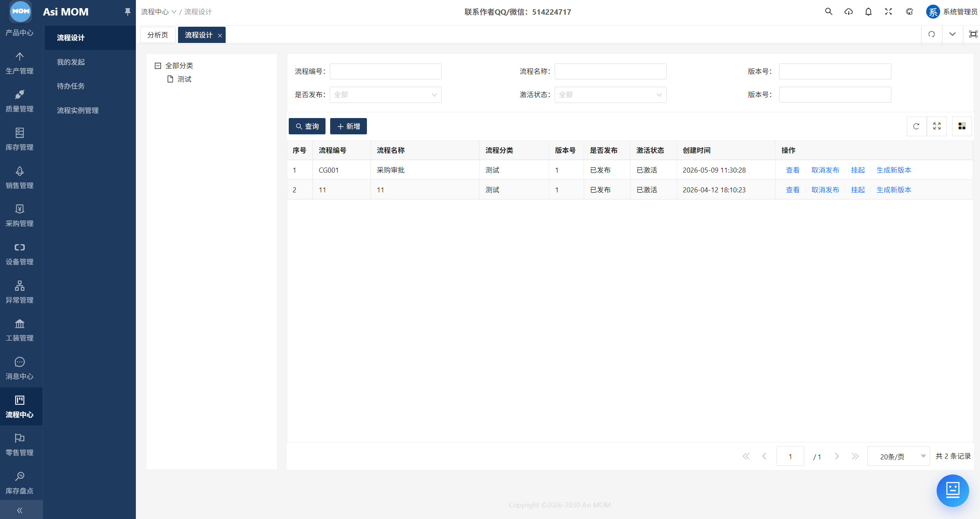Screen dimensions: 980x519
Task: Select the 流程设计 submenu item
Action: tap(90, 38)
